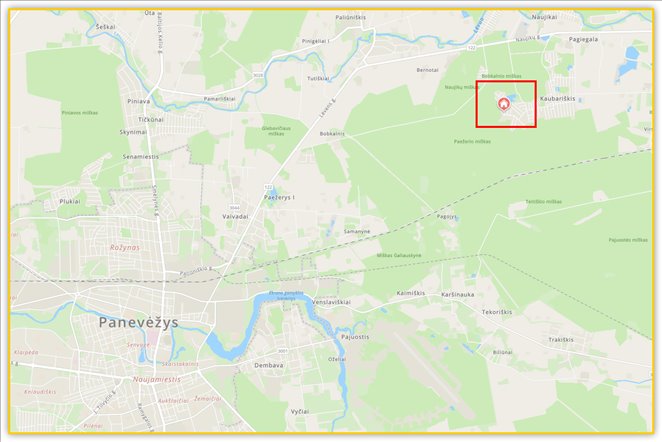Viewport: 662px width, 442px height.
Task: Click the 3001 road shield near Dembava
Action: click(282, 351)
